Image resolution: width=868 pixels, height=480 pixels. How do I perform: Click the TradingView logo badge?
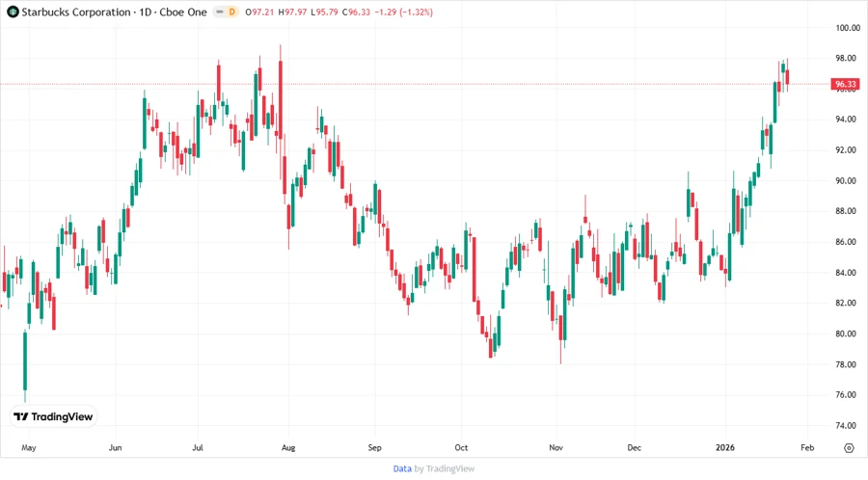tap(53, 416)
